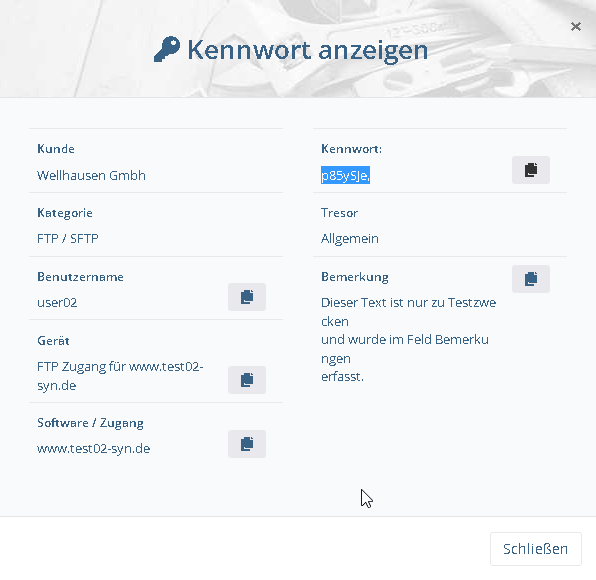Screen dimensions: 596x580
Task: Click the key icon beside the title
Action: click(167, 49)
